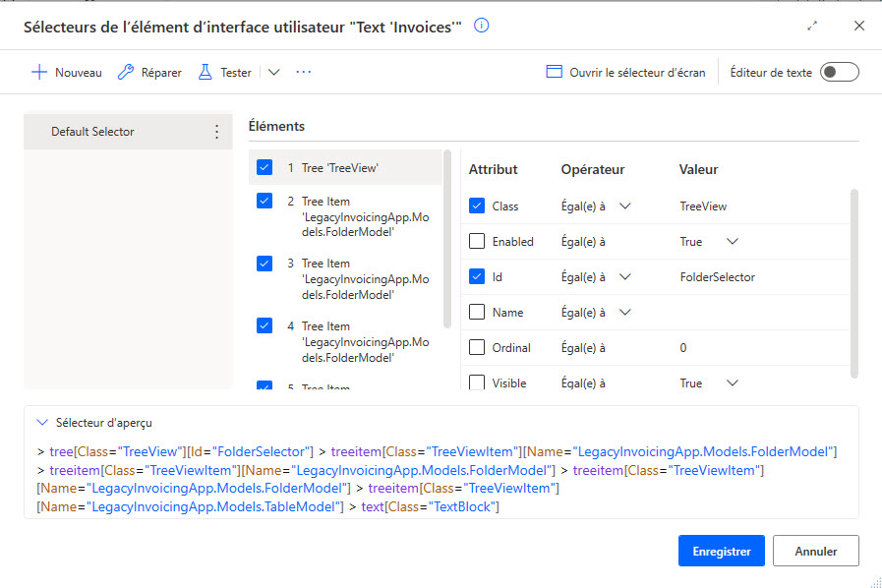
Task: Select the Default Selector entry
Action: tap(93, 132)
